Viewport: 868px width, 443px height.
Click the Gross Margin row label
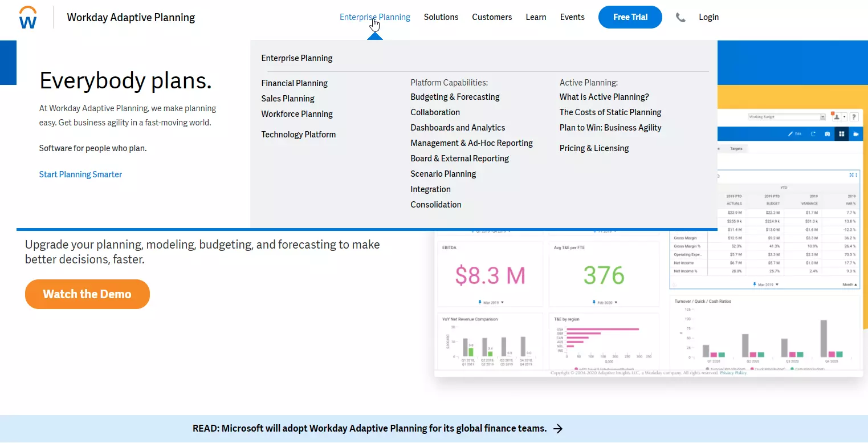pyautogui.click(x=684, y=238)
